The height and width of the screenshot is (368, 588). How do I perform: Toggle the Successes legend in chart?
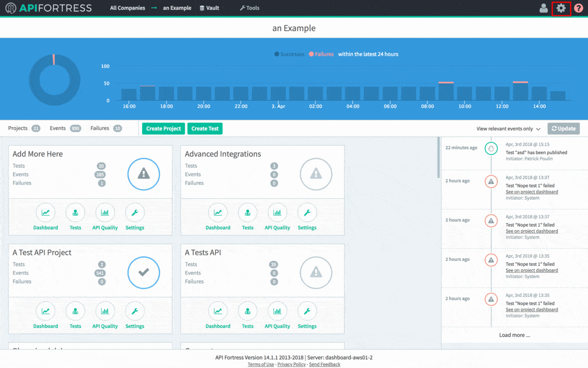(x=289, y=54)
